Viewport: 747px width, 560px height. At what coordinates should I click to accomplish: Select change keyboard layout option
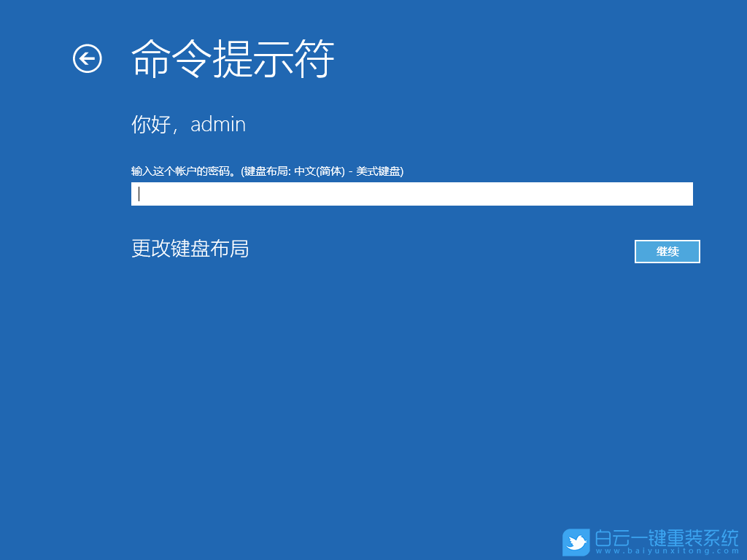190,249
